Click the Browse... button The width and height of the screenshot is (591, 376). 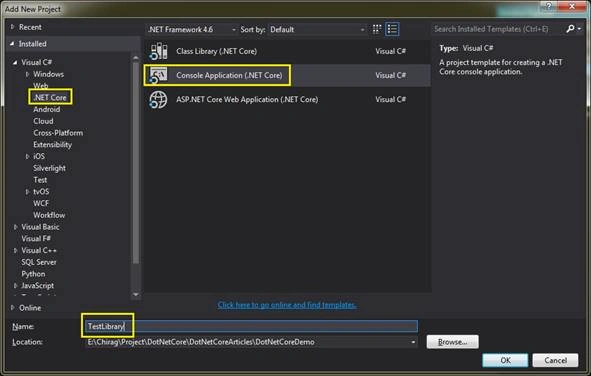[453, 342]
